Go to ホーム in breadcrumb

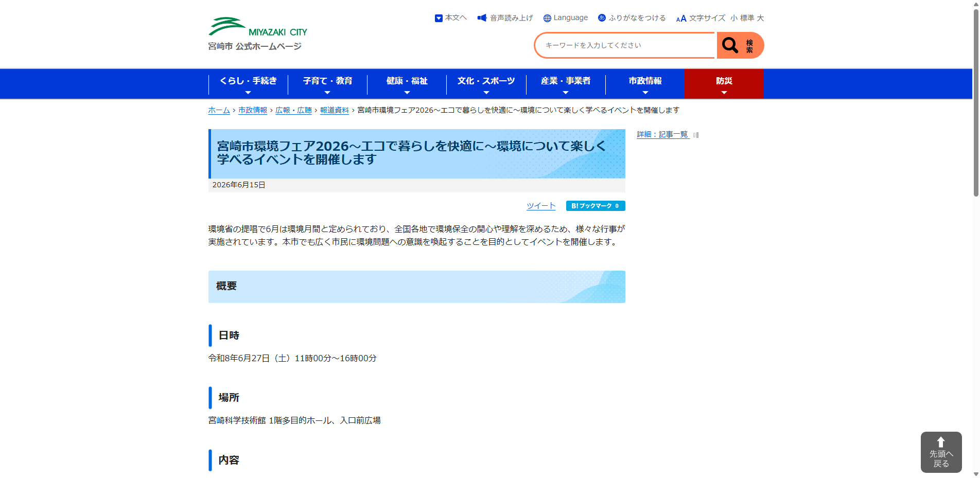tap(219, 110)
